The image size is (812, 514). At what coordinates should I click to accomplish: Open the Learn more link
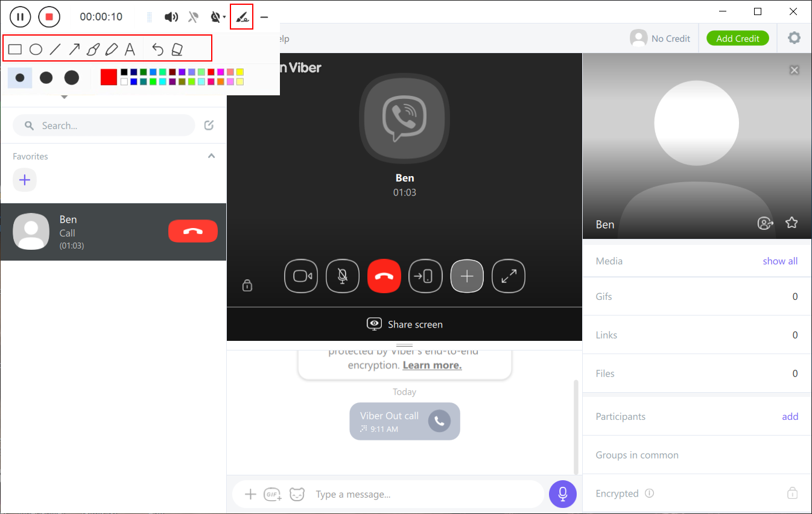pyautogui.click(x=432, y=365)
